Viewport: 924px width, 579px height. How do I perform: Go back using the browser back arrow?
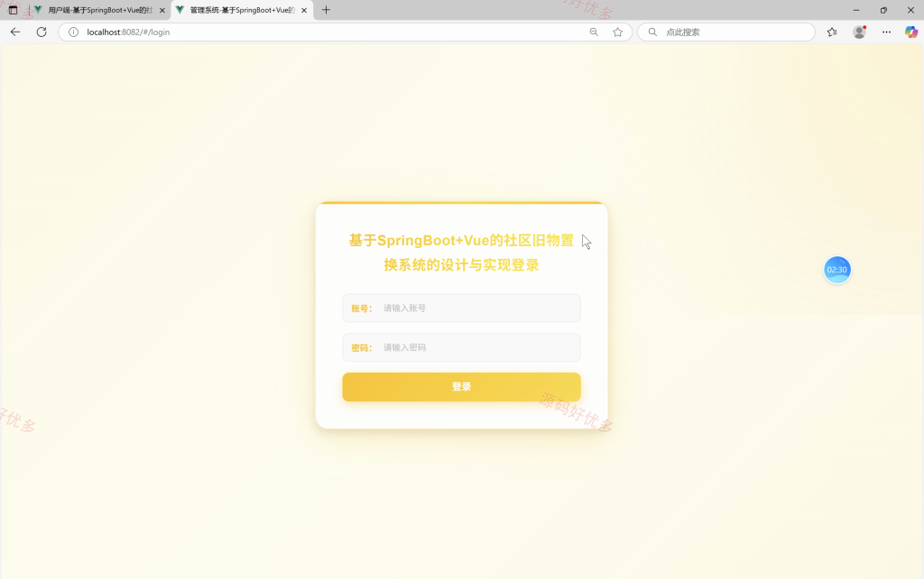[x=15, y=32]
